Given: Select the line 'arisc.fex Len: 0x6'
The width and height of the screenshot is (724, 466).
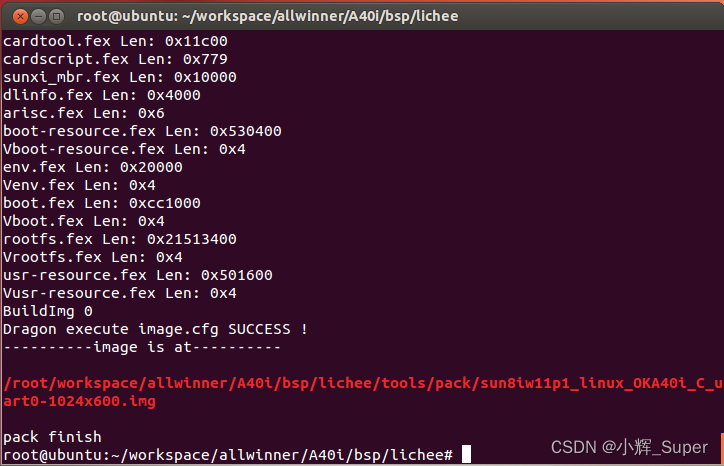Looking at the screenshot, I should click(x=84, y=113).
